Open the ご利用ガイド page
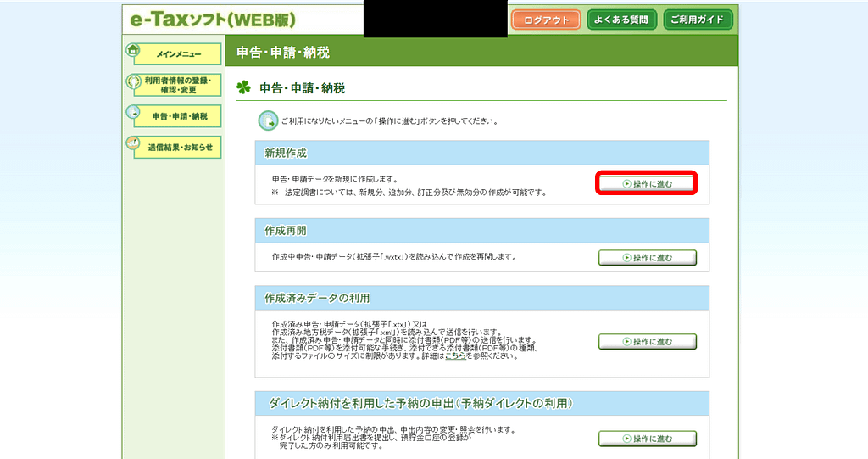This screenshot has width=868, height=459. coord(697,20)
